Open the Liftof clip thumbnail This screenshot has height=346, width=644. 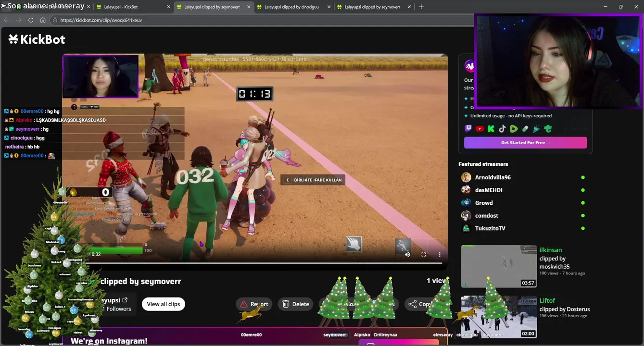click(x=499, y=317)
